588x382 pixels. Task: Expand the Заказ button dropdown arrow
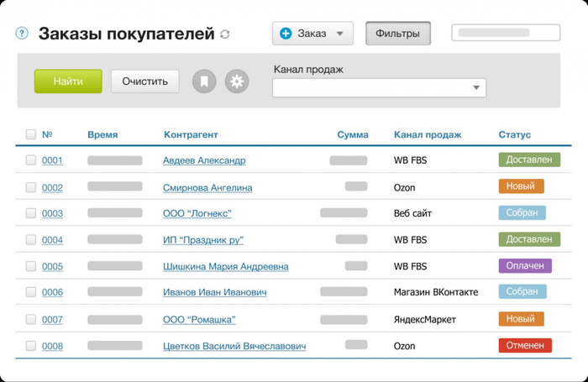click(x=340, y=34)
